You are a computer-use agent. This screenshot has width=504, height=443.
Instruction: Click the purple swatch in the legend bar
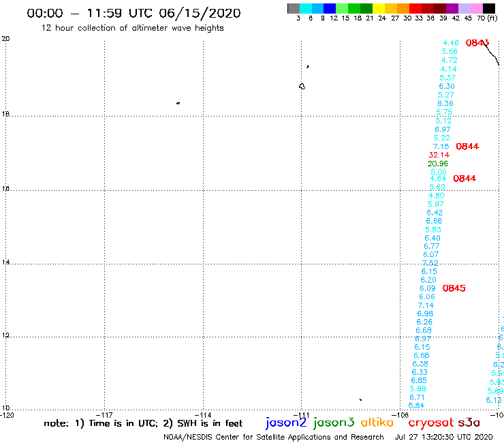pyautogui.click(x=452, y=8)
